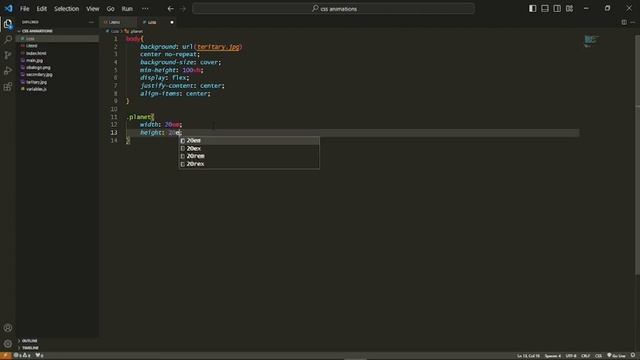Open tertiary.jpg in Explorer

click(57, 82)
